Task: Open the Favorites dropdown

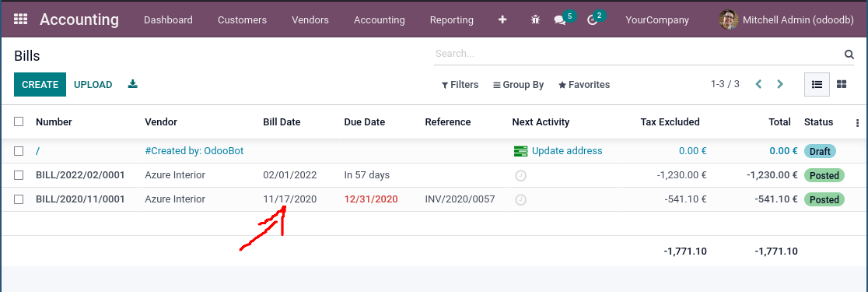Action: 584,85
